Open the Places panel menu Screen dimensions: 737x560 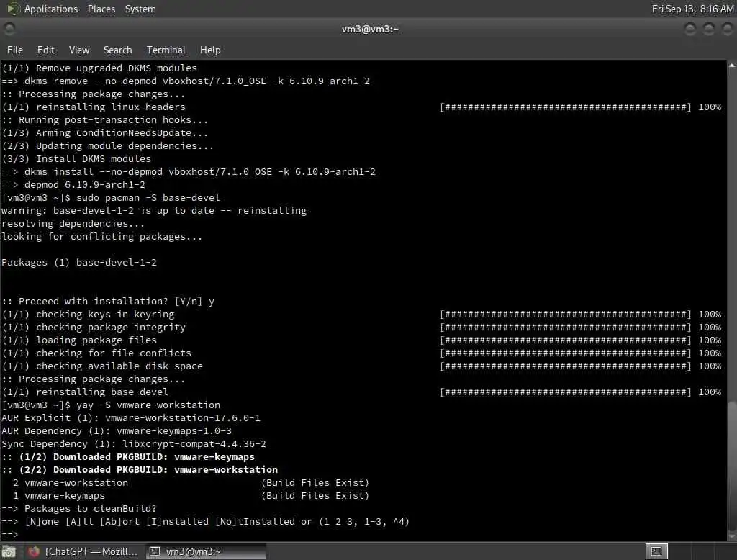pos(101,9)
